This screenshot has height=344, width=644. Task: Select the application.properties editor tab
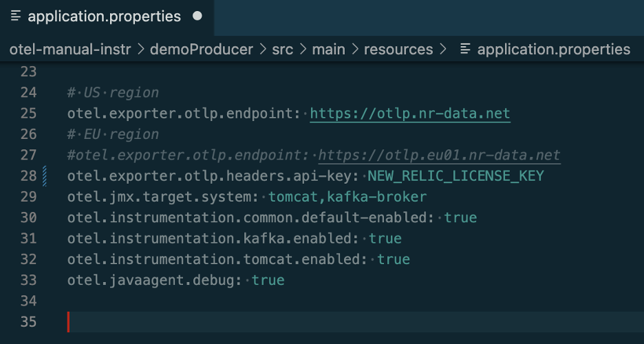pos(107,17)
